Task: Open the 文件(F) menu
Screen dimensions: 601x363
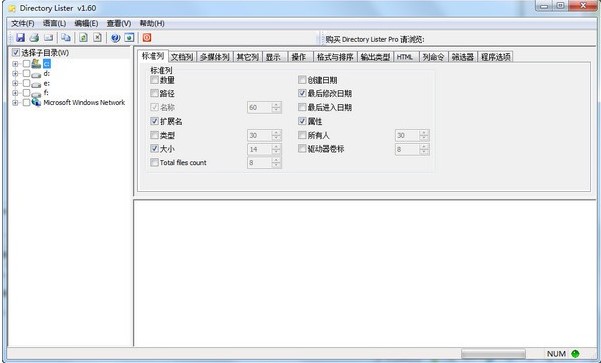Action: [23, 23]
